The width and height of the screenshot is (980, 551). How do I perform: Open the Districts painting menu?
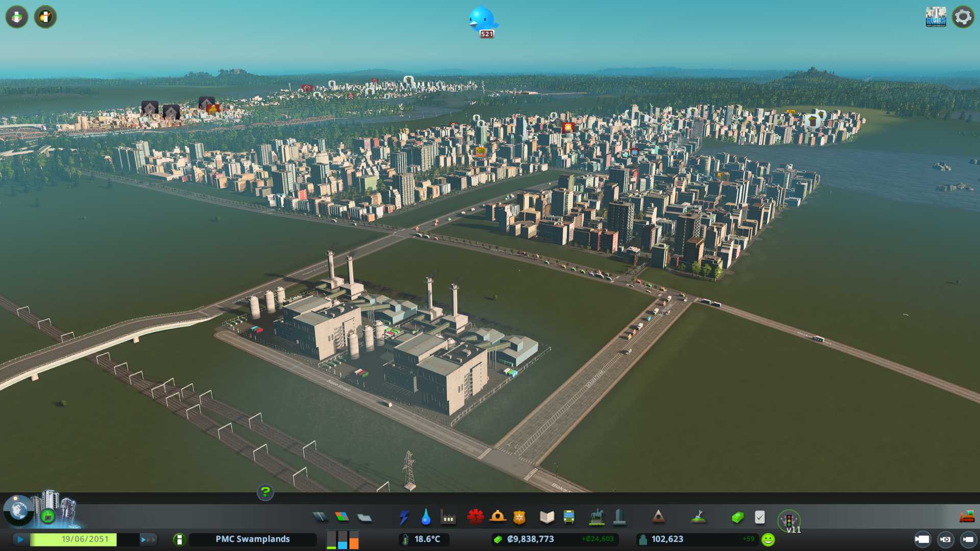364,517
